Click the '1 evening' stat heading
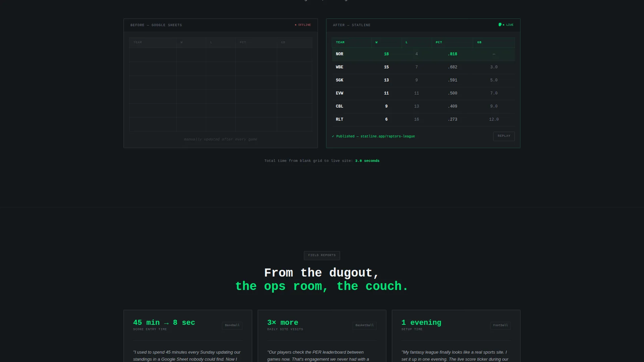The height and width of the screenshot is (362, 644). coord(421,322)
